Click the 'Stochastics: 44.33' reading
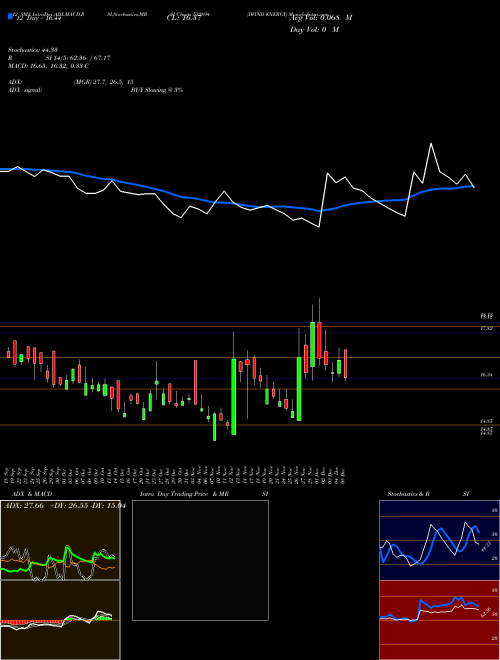The width and height of the screenshot is (500, 660). (x=32, y=50)
